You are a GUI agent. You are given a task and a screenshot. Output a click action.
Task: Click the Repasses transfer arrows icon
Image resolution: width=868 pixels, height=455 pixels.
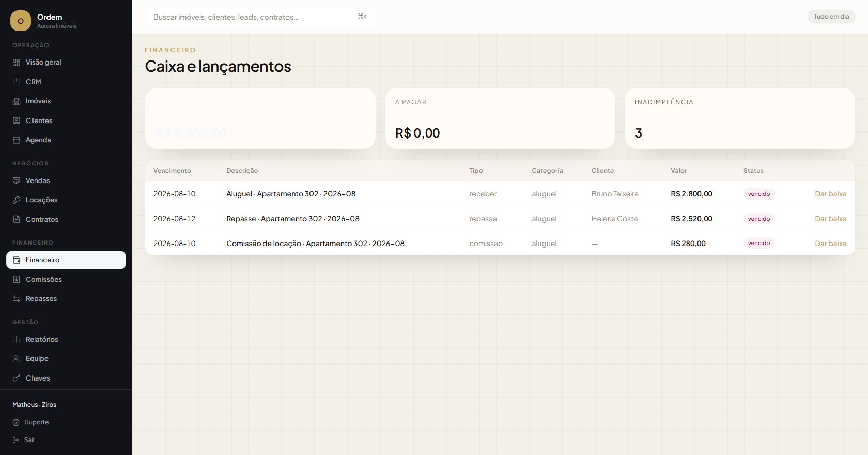(x=17, y=299)
